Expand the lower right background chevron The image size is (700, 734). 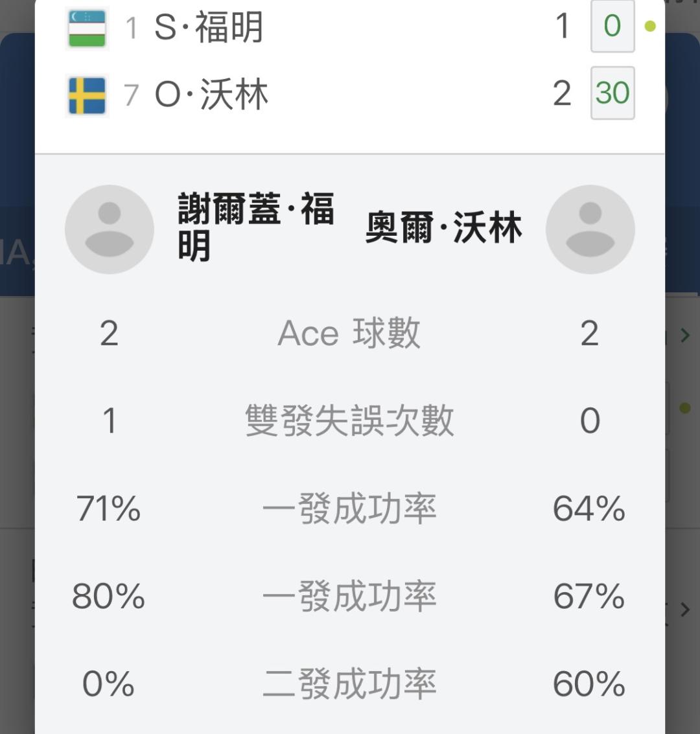click(x=685, y=610)
